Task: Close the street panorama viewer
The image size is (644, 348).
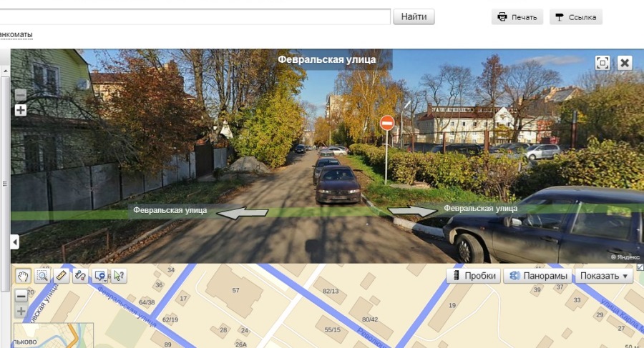Action: coord(625,63)
